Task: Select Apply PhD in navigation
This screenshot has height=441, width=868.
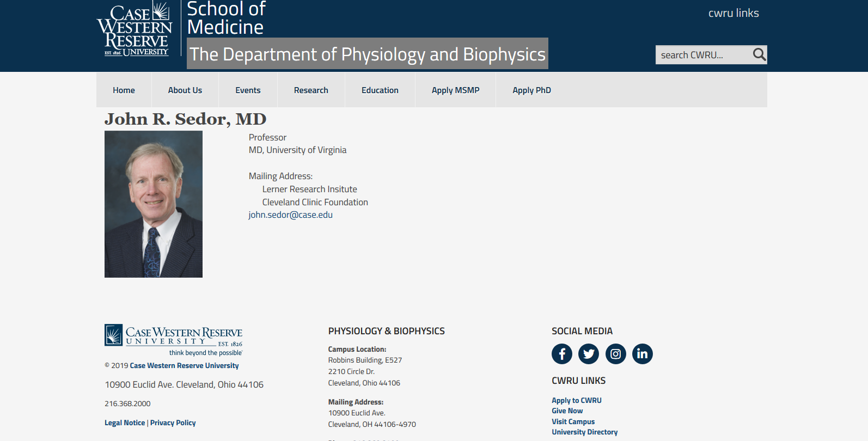Action: pos(531,90)
